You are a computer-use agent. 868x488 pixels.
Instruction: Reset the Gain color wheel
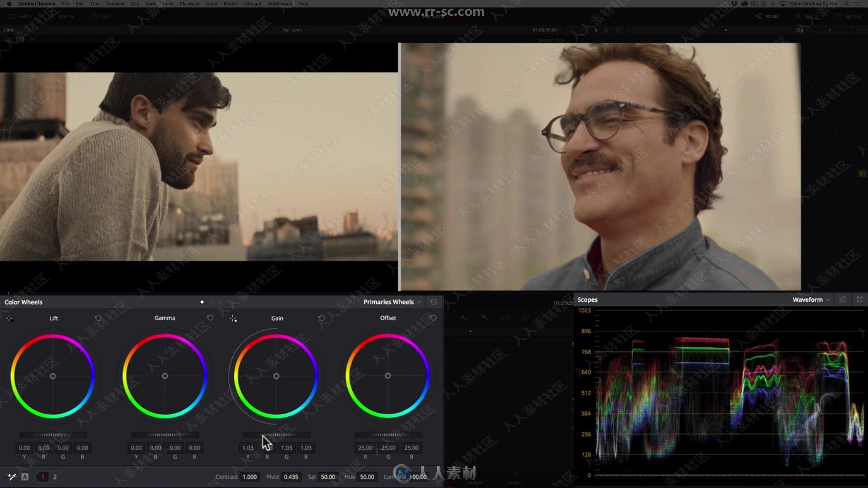coord(321,318)
